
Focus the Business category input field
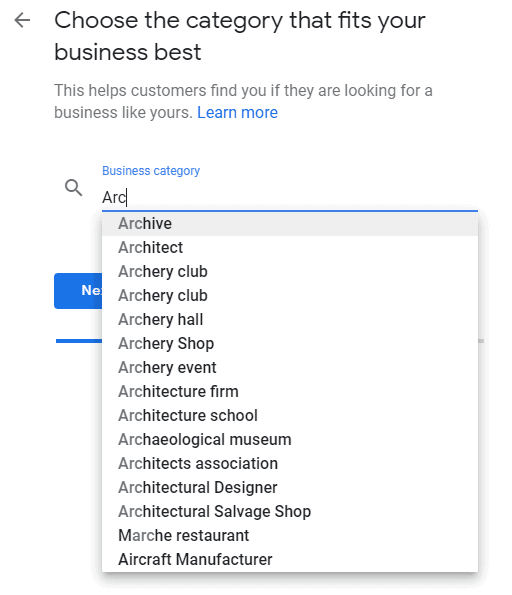(x=290, y=197)
